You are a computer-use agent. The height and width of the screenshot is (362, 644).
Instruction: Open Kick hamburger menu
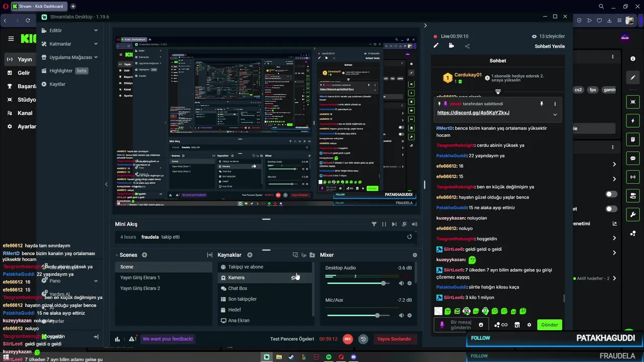[x=11, y=39]
